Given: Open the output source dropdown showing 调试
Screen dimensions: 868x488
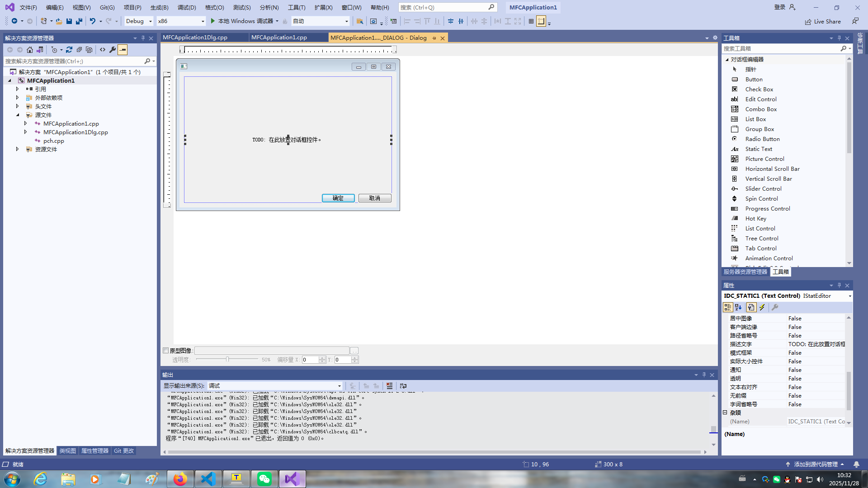Looking at the screenshot, I should 274,386.
